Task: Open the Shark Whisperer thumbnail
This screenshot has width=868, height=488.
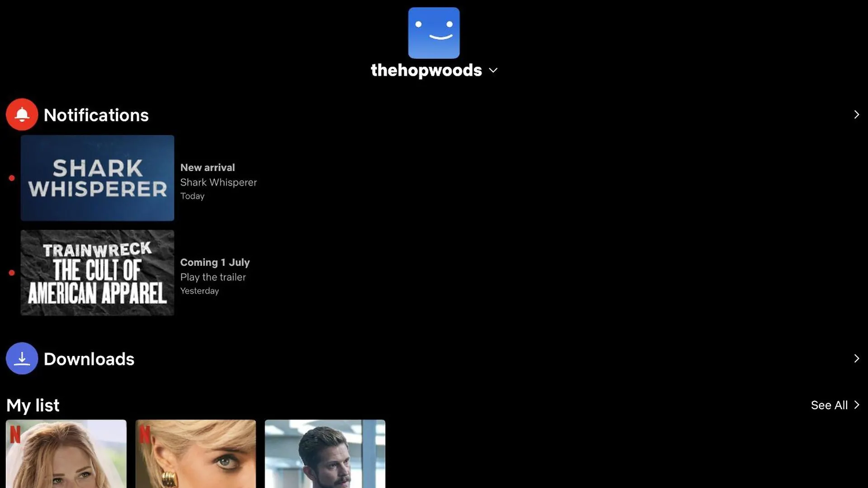Action: click(97, 178)
